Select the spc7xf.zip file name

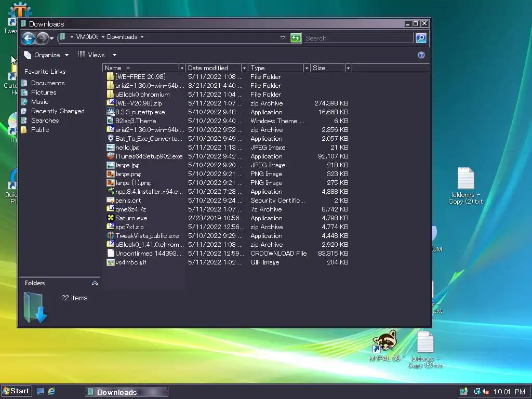tap(129, 227)
